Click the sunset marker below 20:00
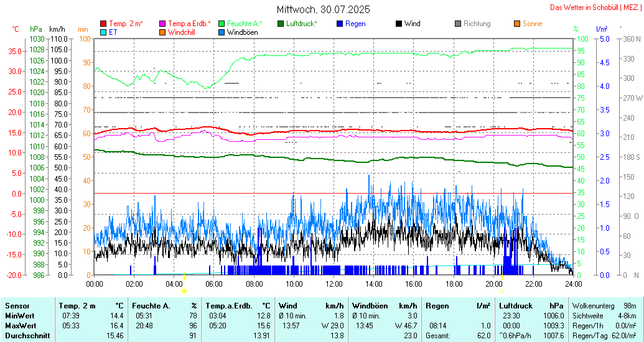644x342 pixels. [502, 290]
